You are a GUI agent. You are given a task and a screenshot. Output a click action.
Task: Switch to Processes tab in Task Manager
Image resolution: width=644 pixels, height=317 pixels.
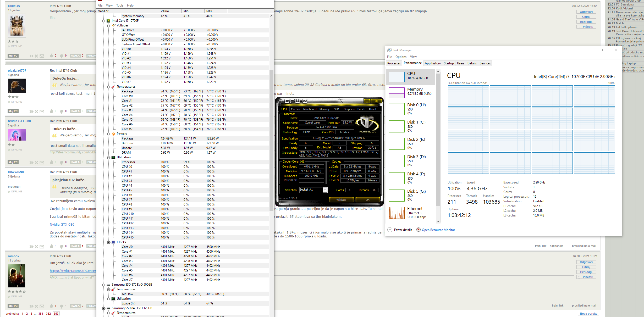point(394,63)
